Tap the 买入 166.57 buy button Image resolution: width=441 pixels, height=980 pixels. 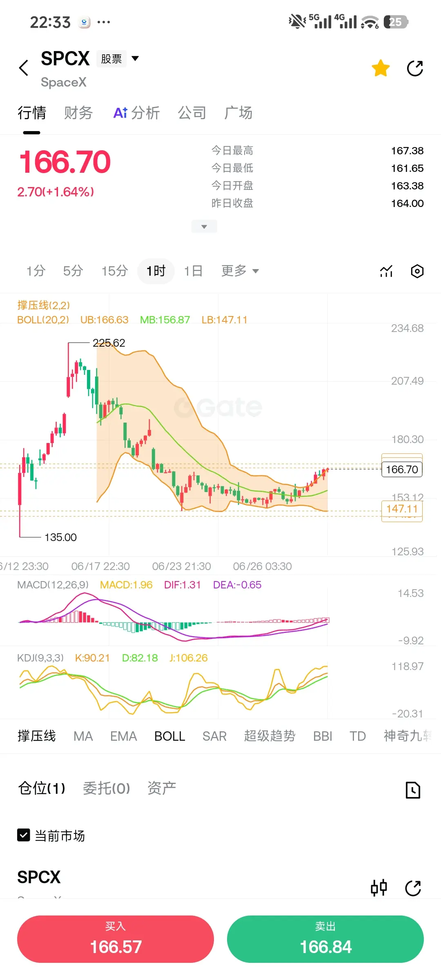116,939
